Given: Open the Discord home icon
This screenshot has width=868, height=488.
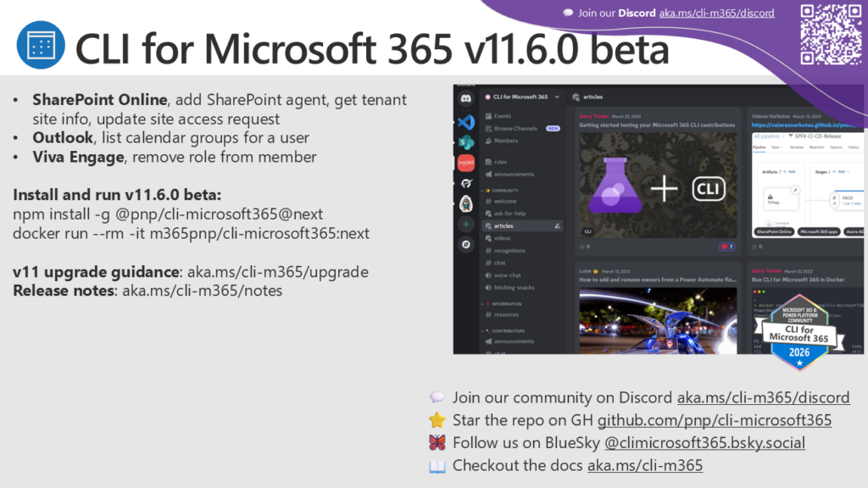Looking at the screenshot, I should point(466,98).
